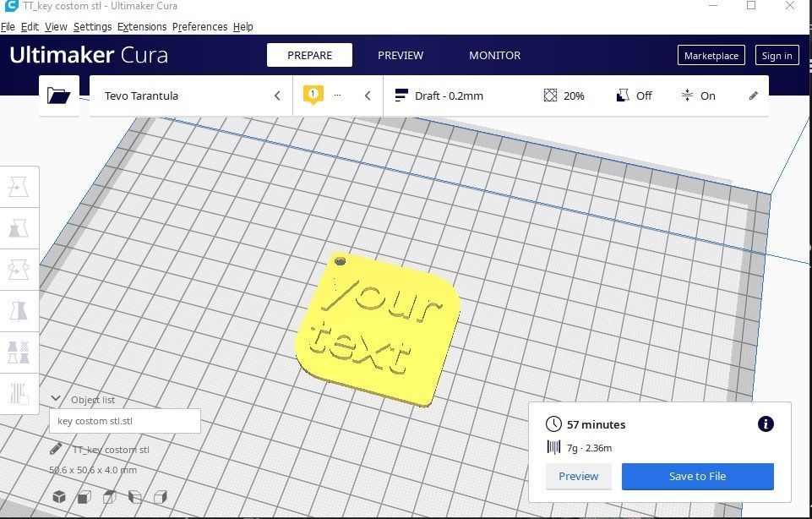The image size is (812, 519).
Task: Click the infill 20% icon
Action: pyautogui.click(x=550, y=96)
